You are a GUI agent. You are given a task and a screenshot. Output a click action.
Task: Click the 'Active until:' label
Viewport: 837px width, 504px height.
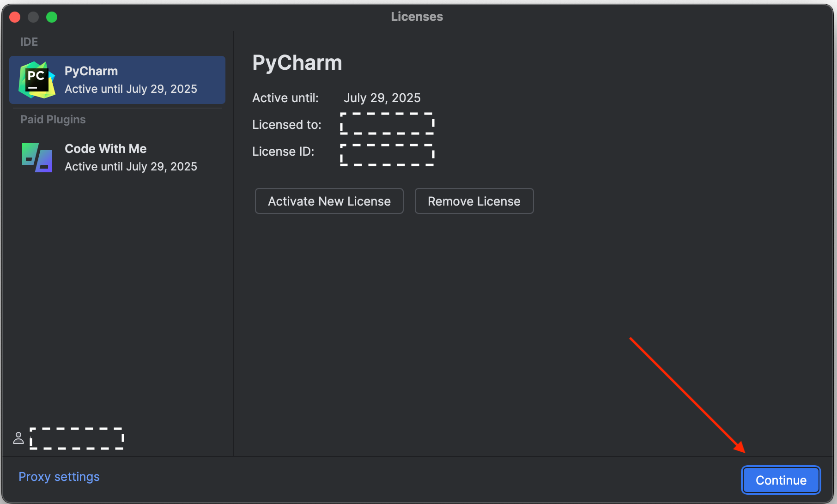285,98
